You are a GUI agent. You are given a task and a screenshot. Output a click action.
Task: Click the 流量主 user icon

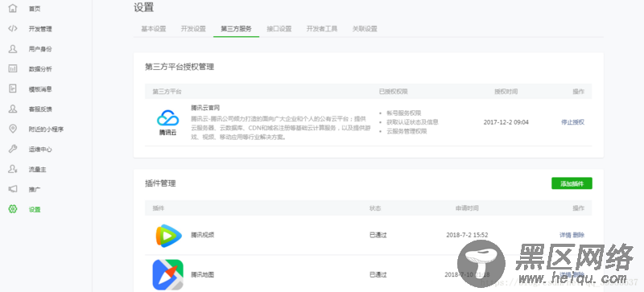click(x=13, y=169)
